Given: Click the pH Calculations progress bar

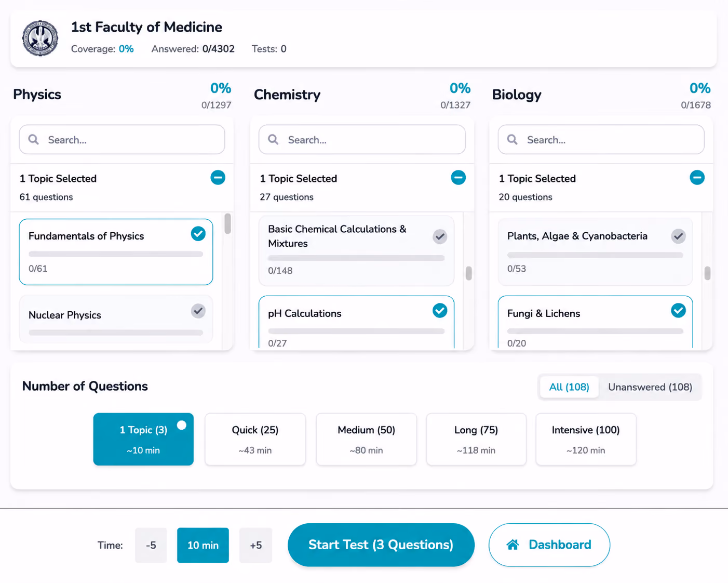Looking at the screenshot, I should tap(356, 331).
